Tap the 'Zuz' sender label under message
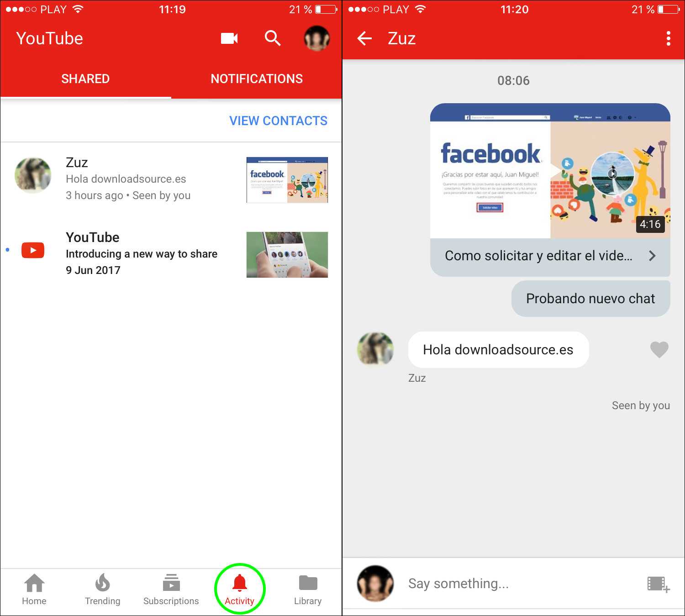The image size is (685, 616). tap(417, 378)
